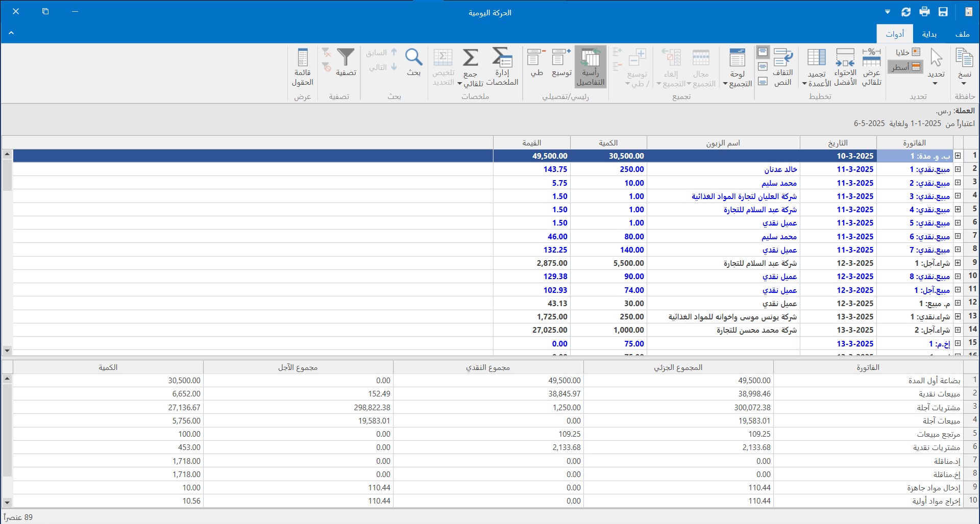
Task: Click the اسم الزبون column header
Action: (723, 143)
